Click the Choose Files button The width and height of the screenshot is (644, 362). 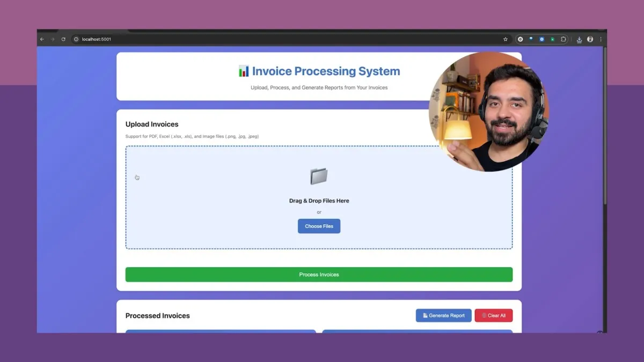point(319,226)
